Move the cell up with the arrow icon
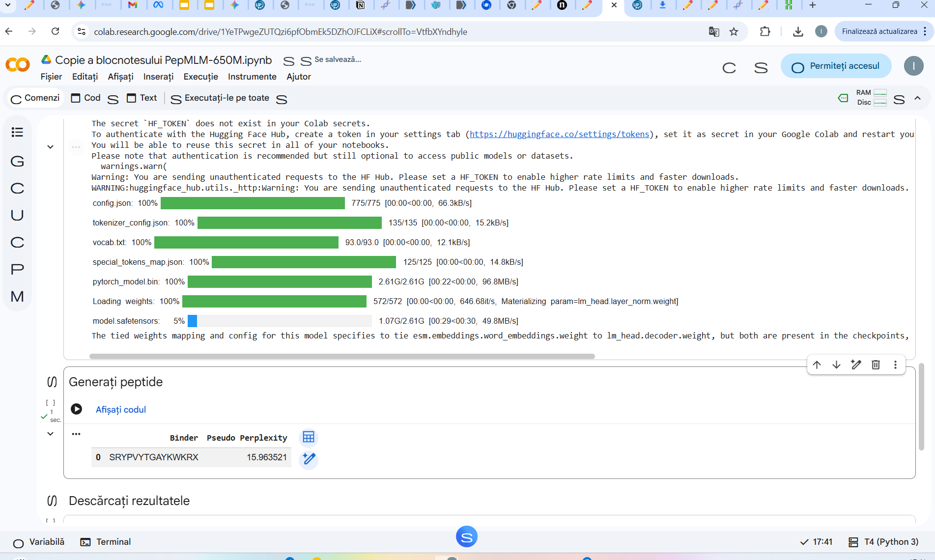This screenshot has height=560, width=935. pos(817,364)
